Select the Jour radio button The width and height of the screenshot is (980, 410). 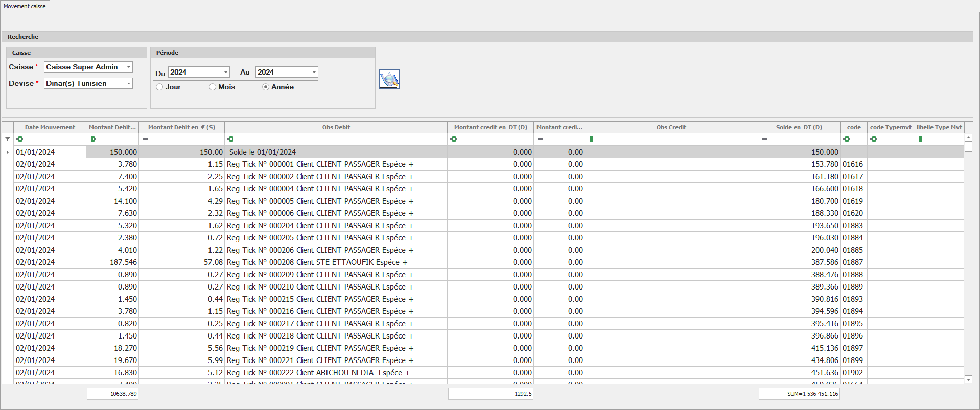pyautogui.click(x=160, y=87)
